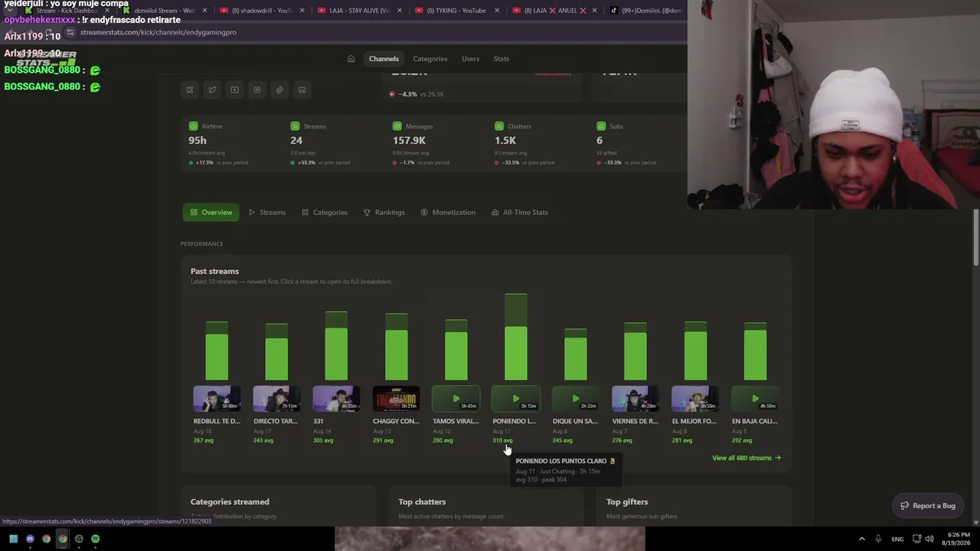
Task: Select the Overview tab
Action: (x=211, y=212)
